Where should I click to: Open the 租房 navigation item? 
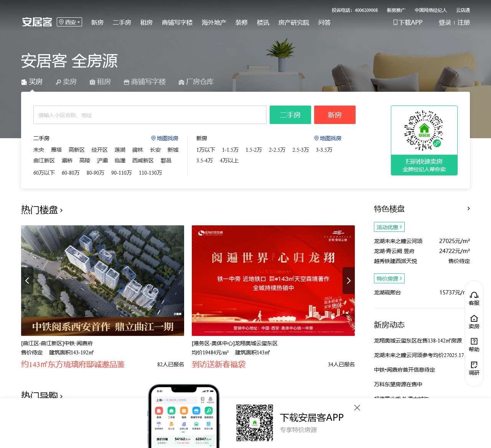pos(147,23)
